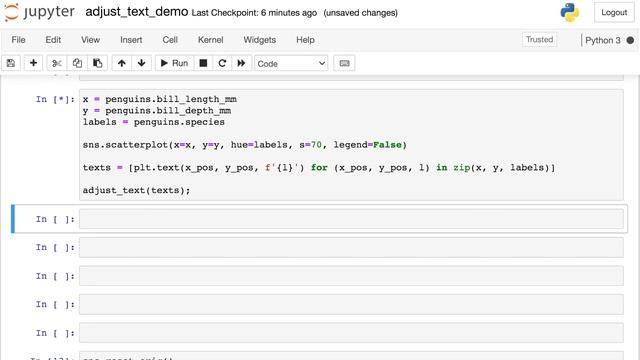Cut selected cells with scissors icon
This screenshot has height=360, width=640.
click(57, 63)
